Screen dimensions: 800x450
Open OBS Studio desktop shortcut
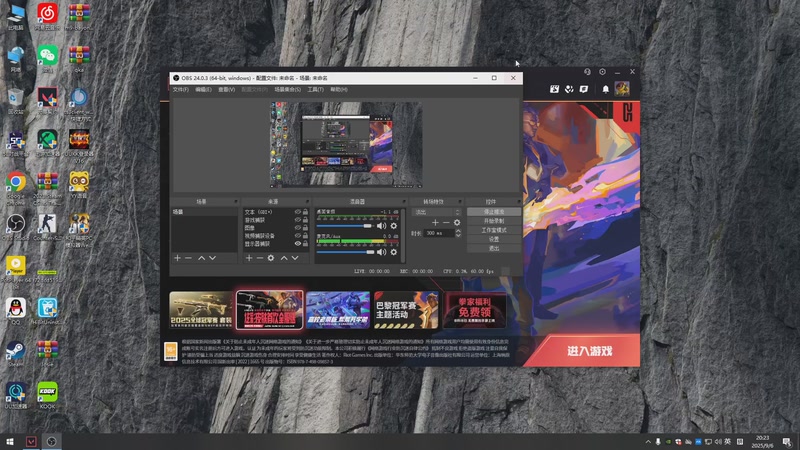(16, 227)
